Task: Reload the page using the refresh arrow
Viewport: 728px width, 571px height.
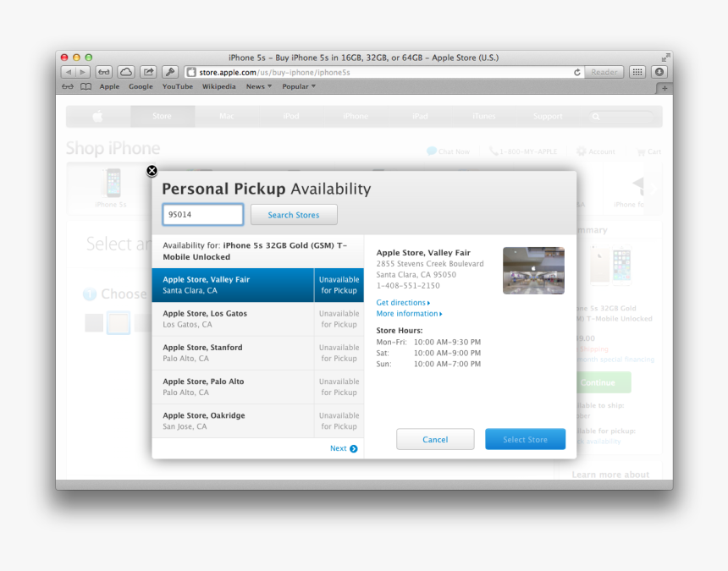Action: 577,73
